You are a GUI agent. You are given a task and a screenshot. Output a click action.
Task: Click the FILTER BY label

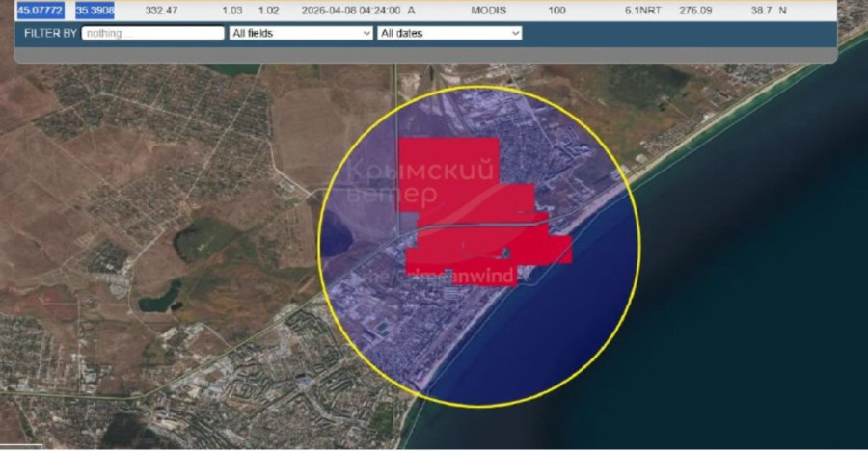tap(50, 33)
